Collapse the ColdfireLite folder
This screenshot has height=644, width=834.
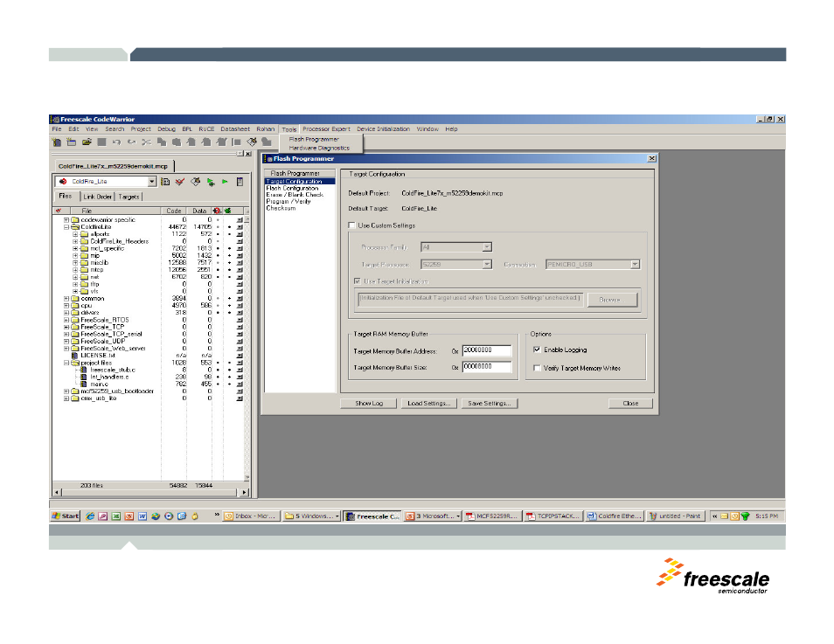[66, 227]
